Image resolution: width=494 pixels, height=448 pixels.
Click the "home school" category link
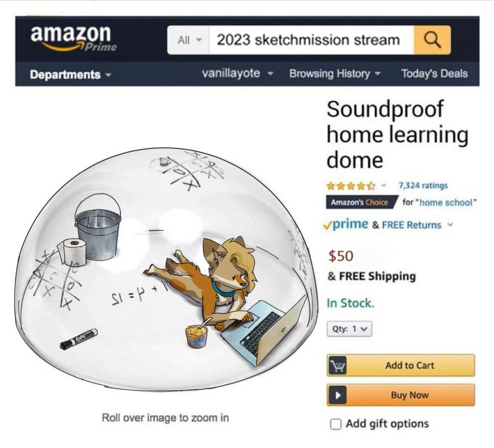[446, 202]
